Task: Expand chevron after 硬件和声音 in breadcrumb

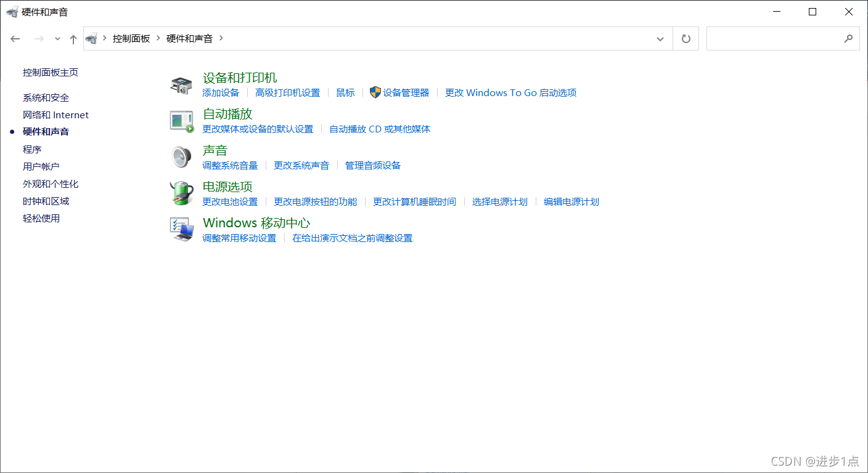Action: pos(221,38)
